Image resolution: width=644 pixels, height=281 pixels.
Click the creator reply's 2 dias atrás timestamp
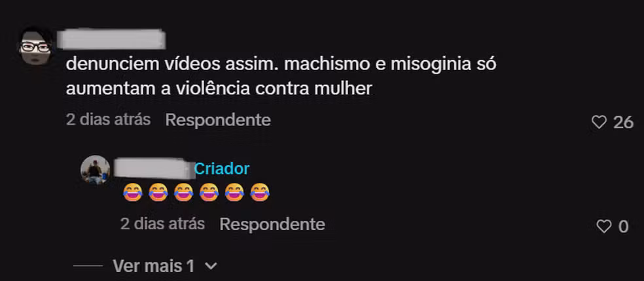(x=163, y=224)
